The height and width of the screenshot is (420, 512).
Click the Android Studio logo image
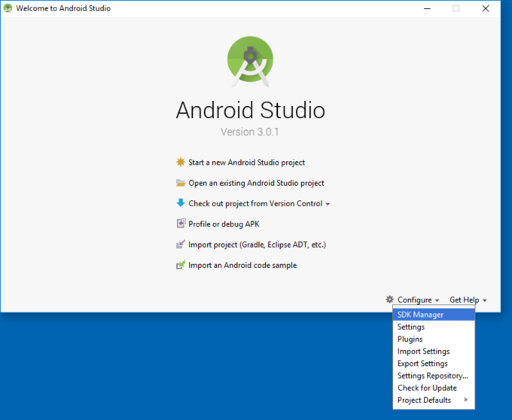pos(250,62)
